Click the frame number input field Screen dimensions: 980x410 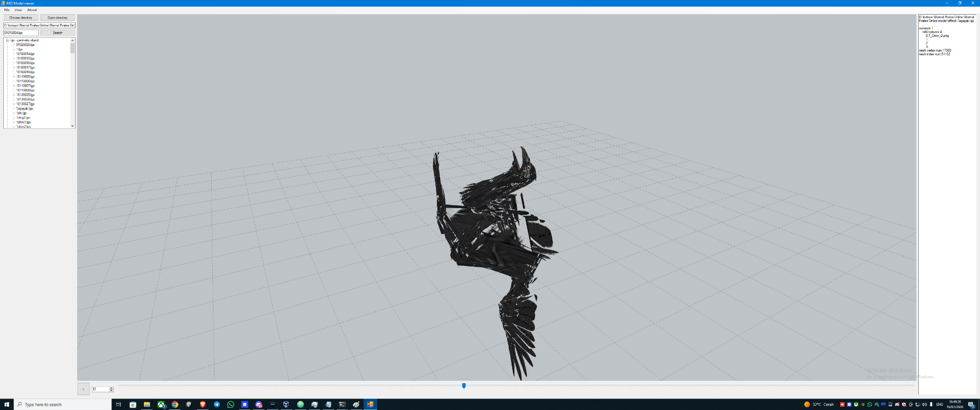point(100,389)
